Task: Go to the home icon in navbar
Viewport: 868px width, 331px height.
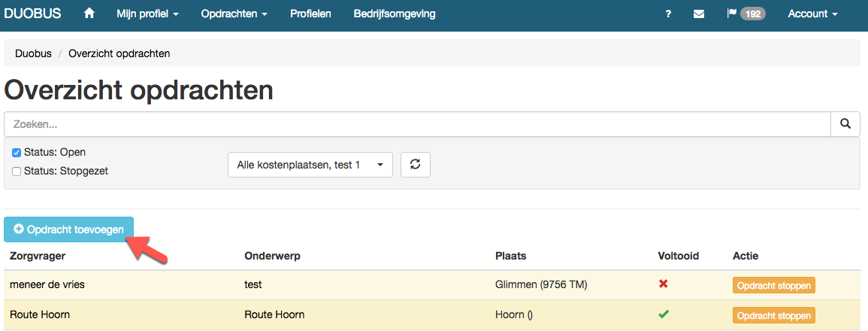Action: point(89,14)
